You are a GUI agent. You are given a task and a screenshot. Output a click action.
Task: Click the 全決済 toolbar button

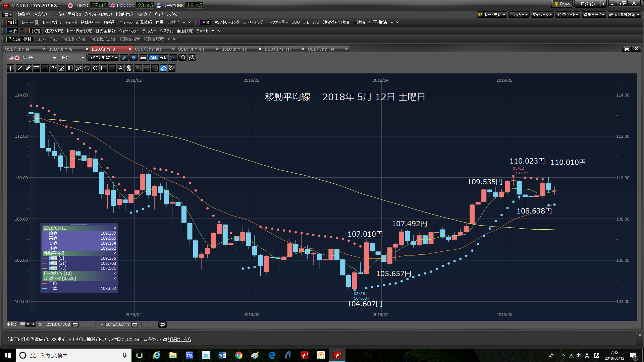(x=359, y=22)
